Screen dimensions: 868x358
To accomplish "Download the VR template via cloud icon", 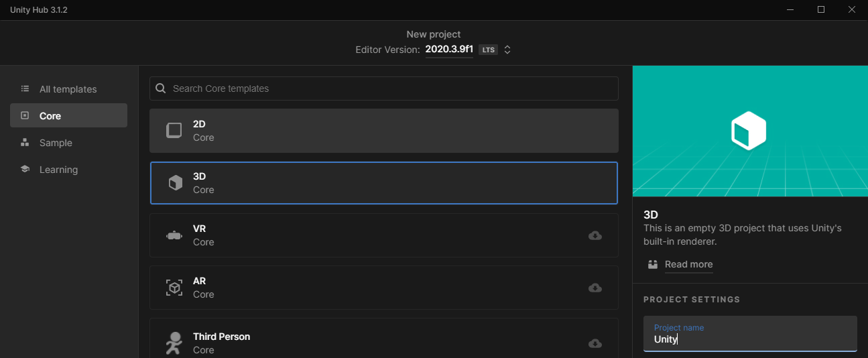I will point(595,235).
